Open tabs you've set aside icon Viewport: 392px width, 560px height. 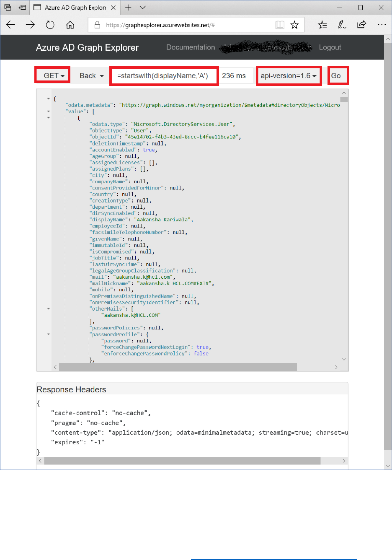point(8,7)
